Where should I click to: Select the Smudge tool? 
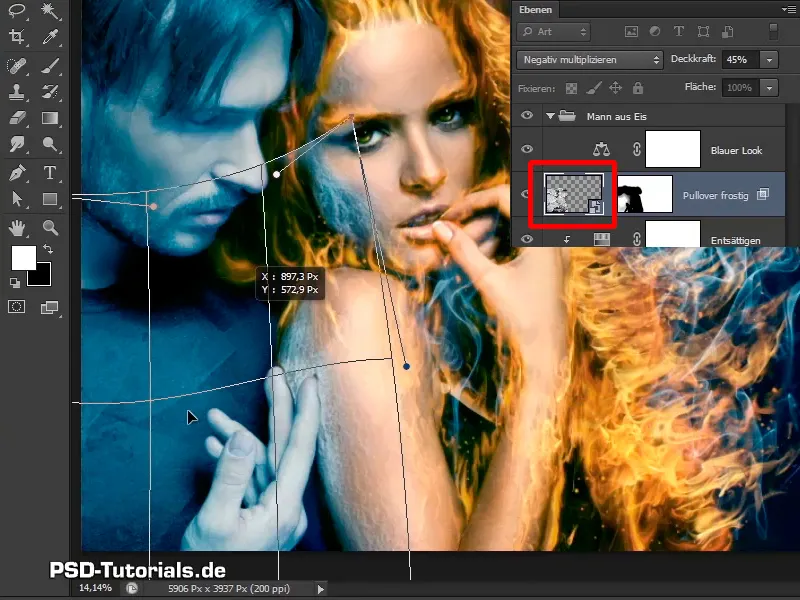pyautogui.click(x=17, y=144)
